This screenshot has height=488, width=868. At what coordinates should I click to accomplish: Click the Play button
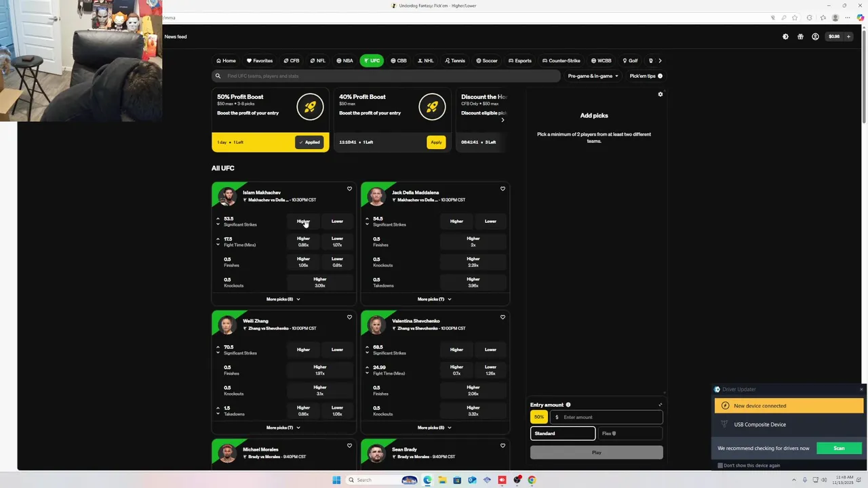tap(597, 452)
